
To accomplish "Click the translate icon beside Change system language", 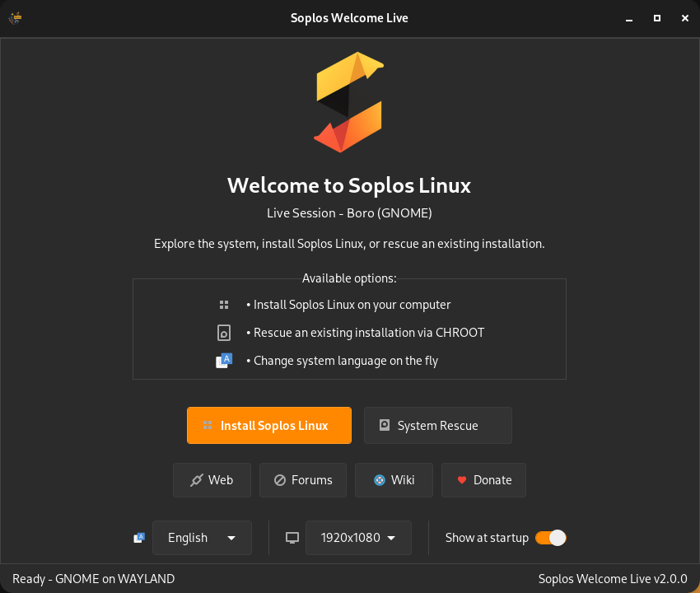I will click(x=223, y=361).
